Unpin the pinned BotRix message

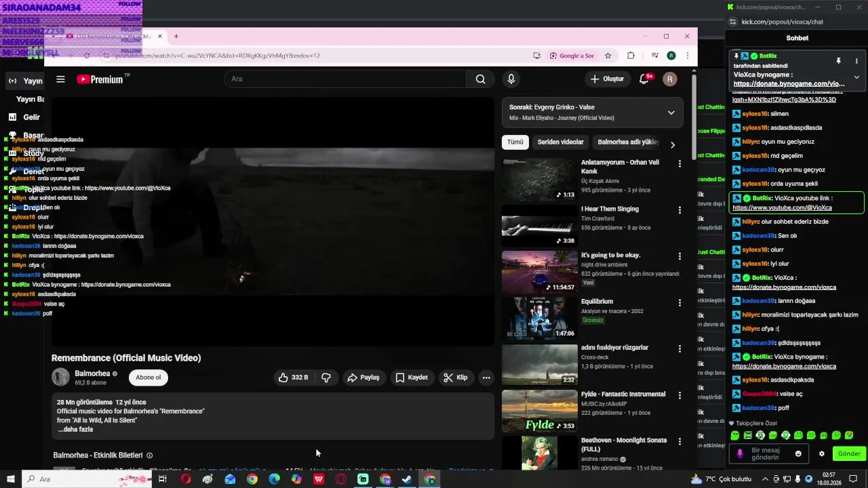[838, 61]
